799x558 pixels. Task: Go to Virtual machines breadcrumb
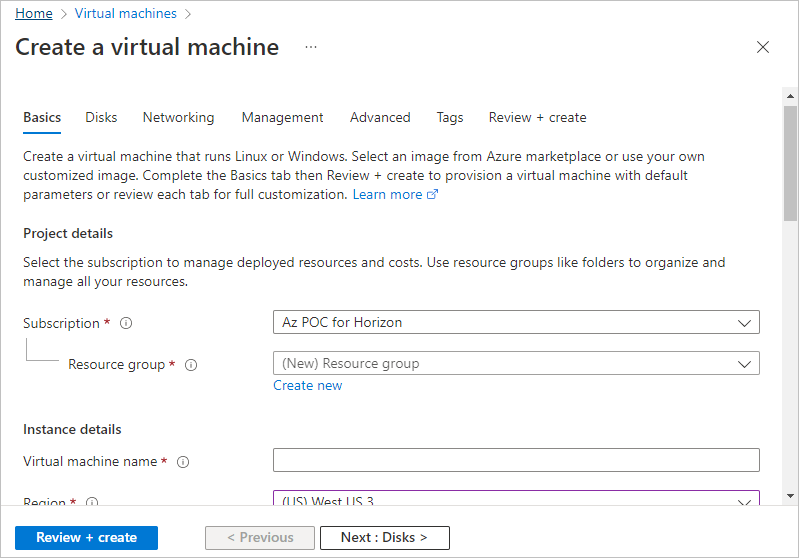coord(125,13)
